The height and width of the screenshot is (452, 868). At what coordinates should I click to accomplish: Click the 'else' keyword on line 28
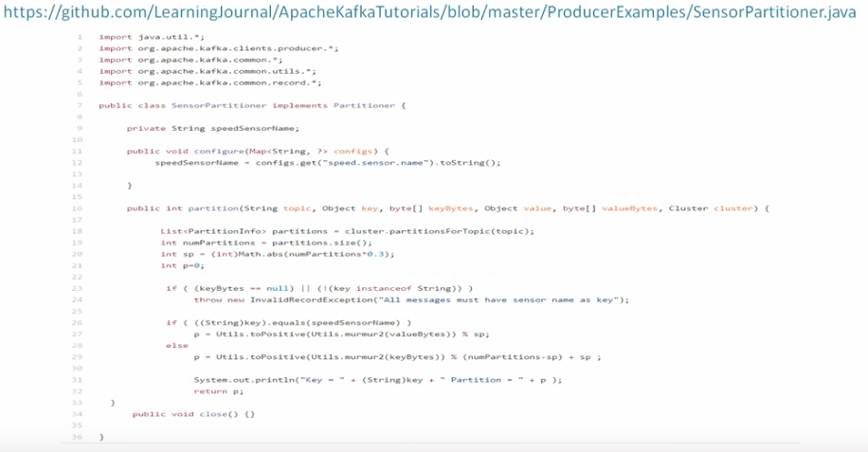tap(177, 346)
